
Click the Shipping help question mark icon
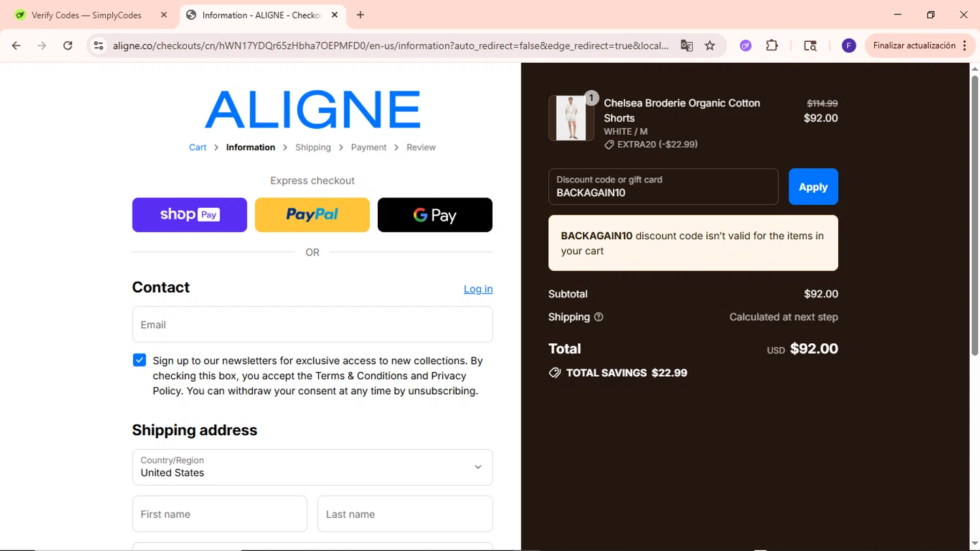pos(598,317)
